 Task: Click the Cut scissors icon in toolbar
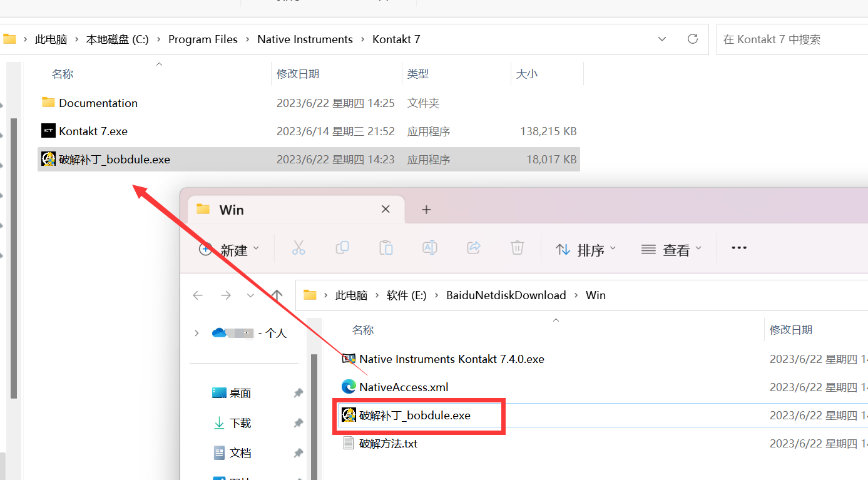click(x=299, y=248)
